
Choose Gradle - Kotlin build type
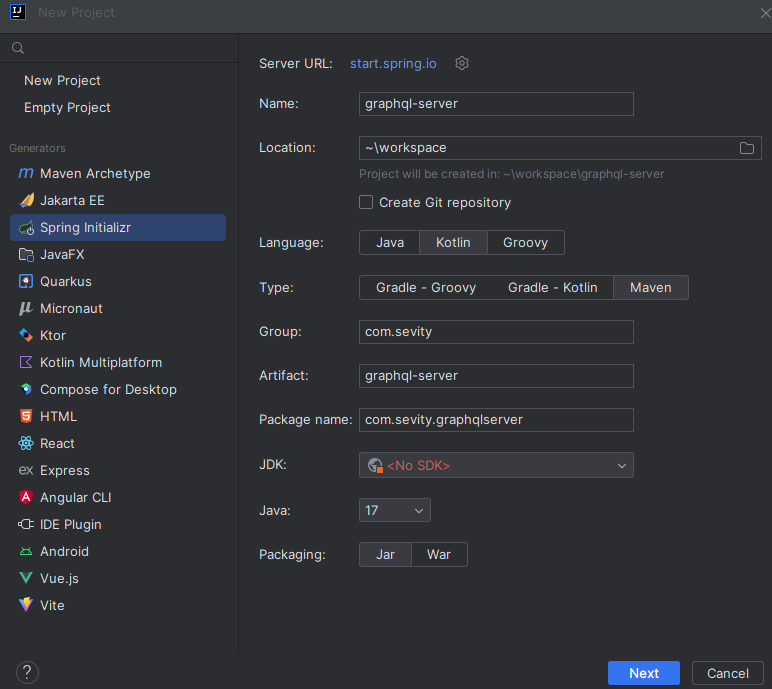(x=552, y=288)
